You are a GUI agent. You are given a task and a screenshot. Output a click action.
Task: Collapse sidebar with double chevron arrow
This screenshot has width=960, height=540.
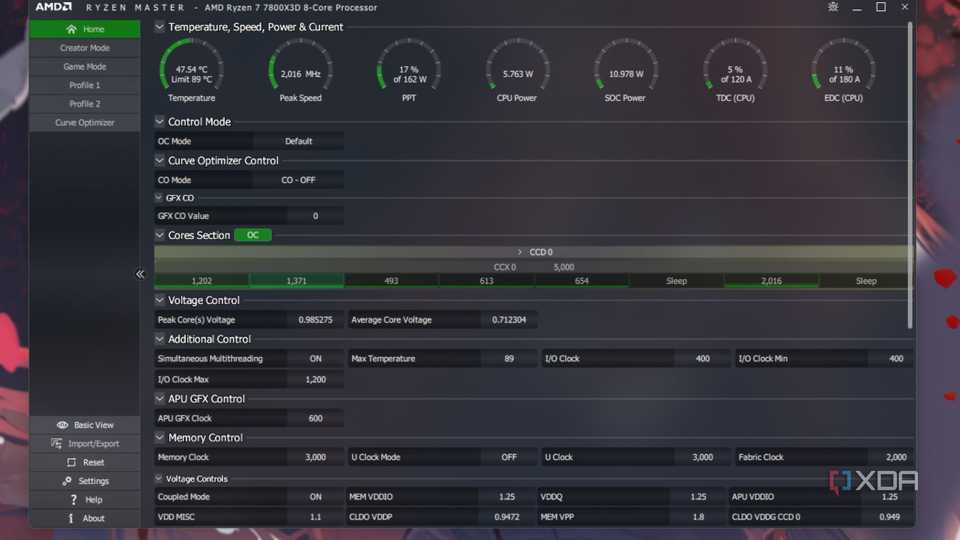click(140, 274)
